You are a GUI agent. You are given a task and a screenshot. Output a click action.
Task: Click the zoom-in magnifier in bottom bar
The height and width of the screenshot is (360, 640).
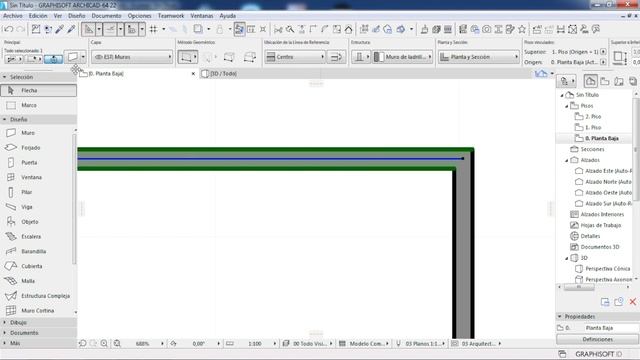point(104,344)
